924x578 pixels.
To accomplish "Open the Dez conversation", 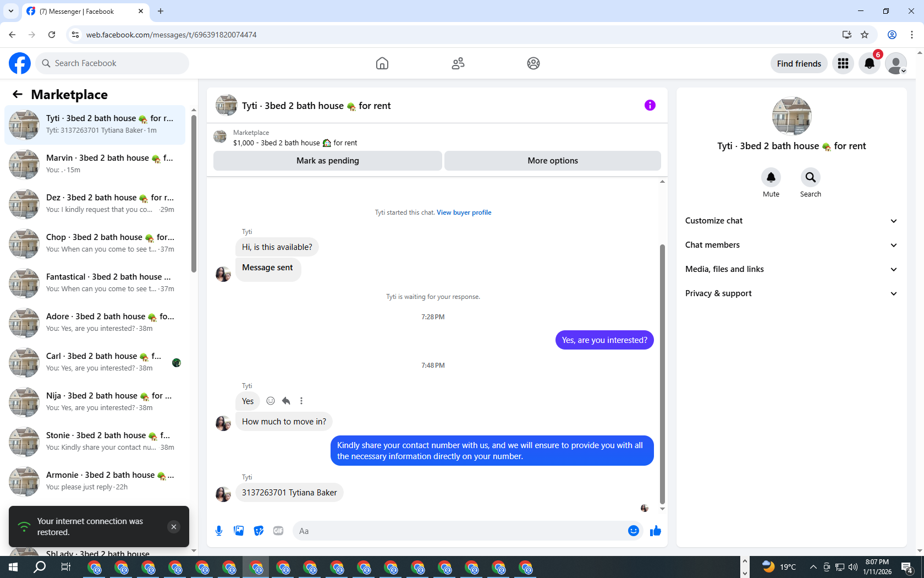I will pos(95,204).
